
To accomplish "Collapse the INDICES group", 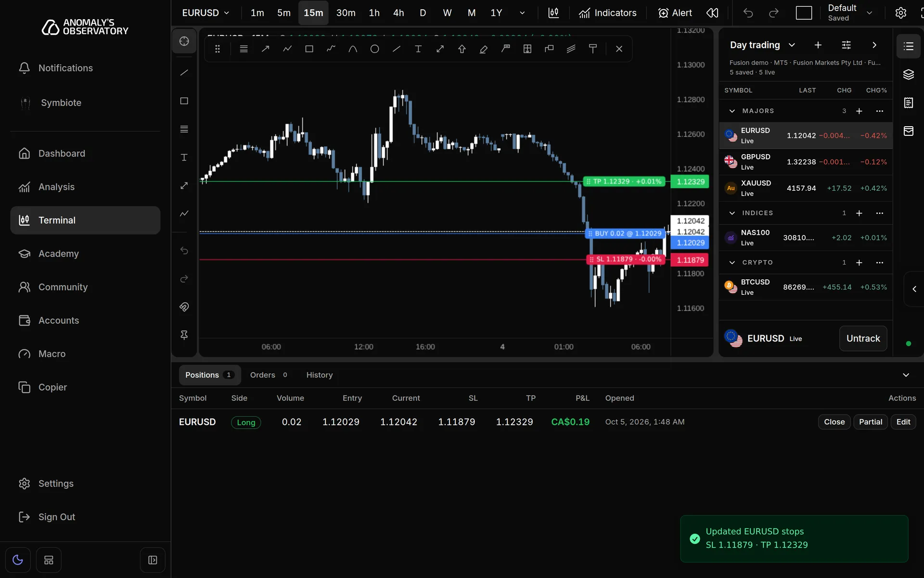I will coord(732,213).
